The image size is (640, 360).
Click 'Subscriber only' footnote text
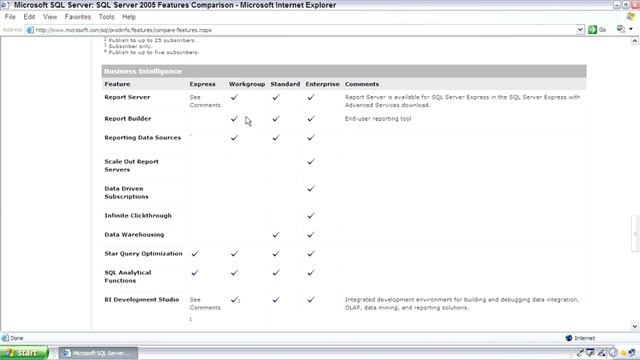click(x=130, y=46)
